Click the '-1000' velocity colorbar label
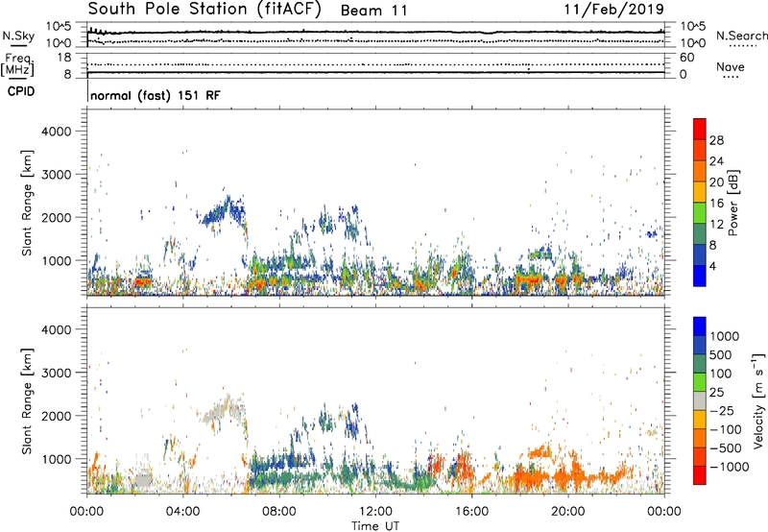768x532 pixels. [x=730, y=467]
